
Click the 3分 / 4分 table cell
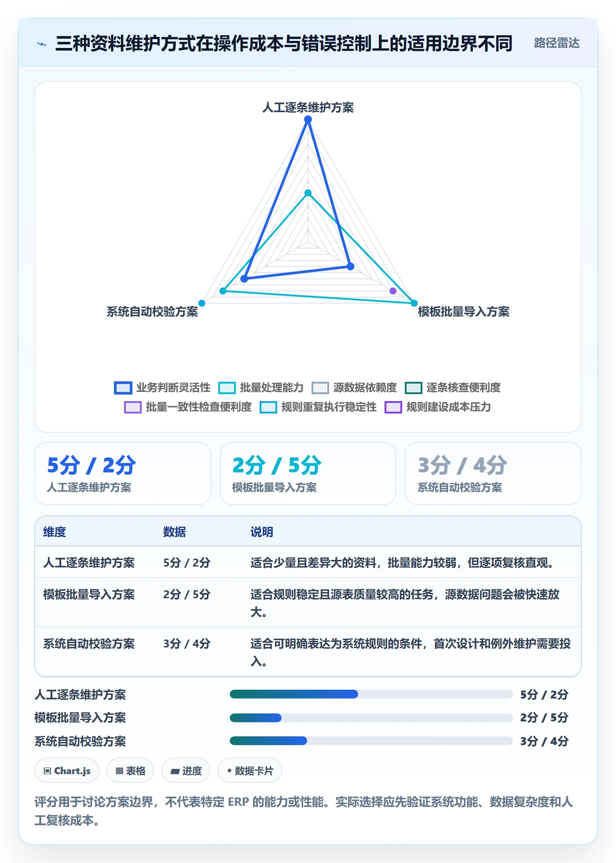point(187,644)
